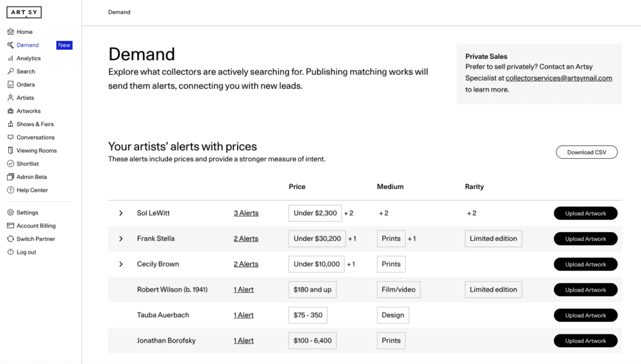Click the Design medium tag
The width and height of the screenshot is (641, 364).
393,315
